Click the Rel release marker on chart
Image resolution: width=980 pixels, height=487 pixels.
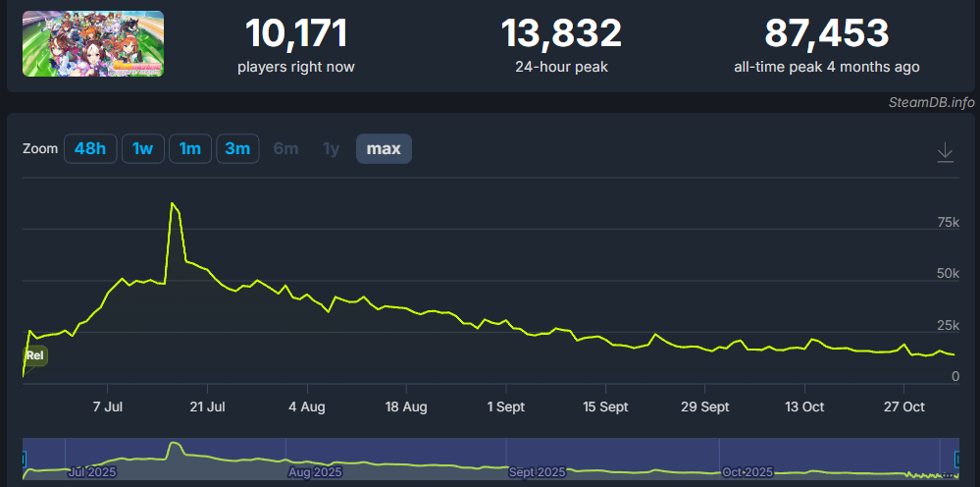click(35, 356)
